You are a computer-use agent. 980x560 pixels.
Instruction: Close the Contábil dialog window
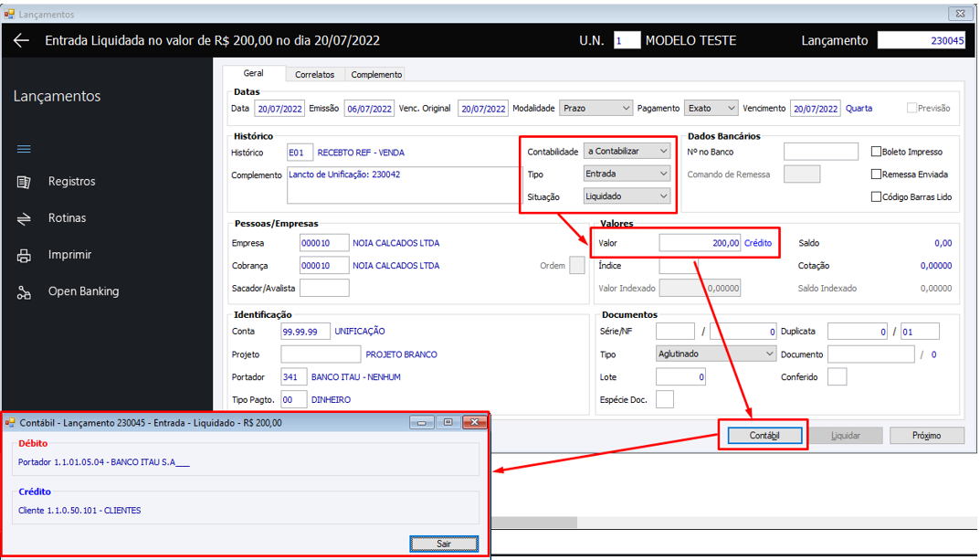point(474,422)
